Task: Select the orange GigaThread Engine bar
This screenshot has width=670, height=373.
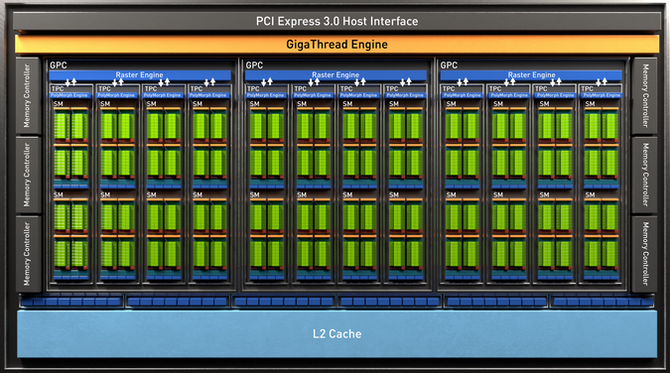Action: pos(337,44)
